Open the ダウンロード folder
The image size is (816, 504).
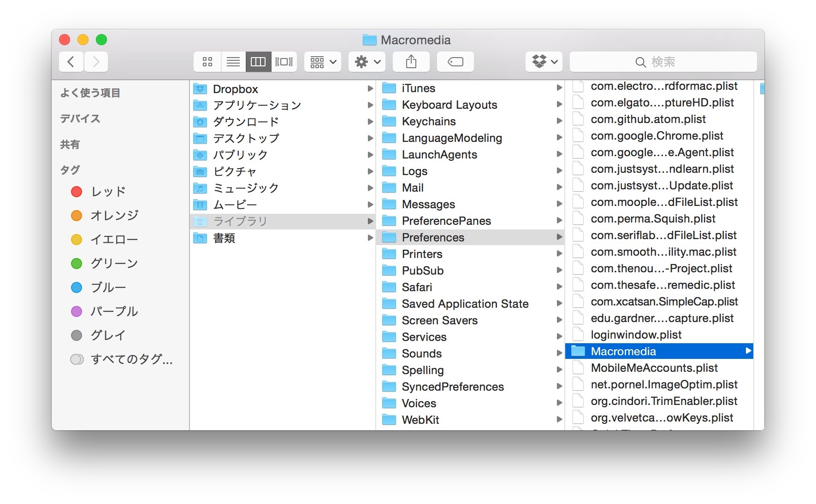(283, 122)
